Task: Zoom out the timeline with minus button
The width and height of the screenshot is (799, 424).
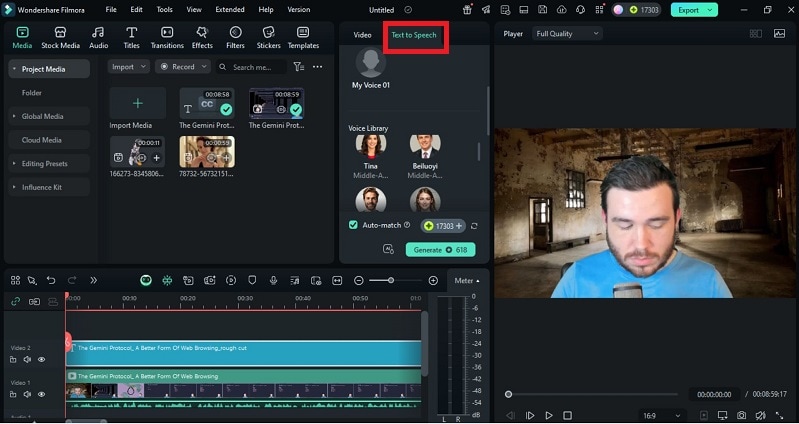Action: coord(359,280)
